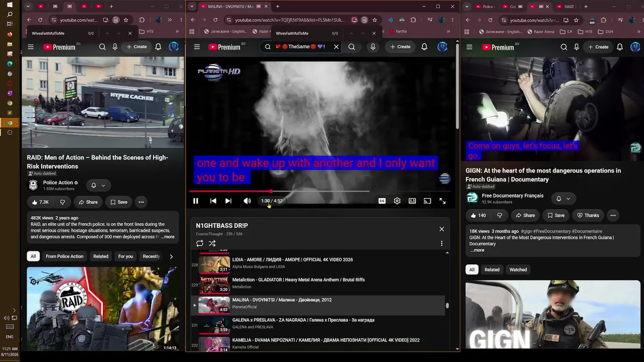This screenshot has height=362, width=644.
Task: Run search using the middle window magnifier button
Action: (352, 47)
